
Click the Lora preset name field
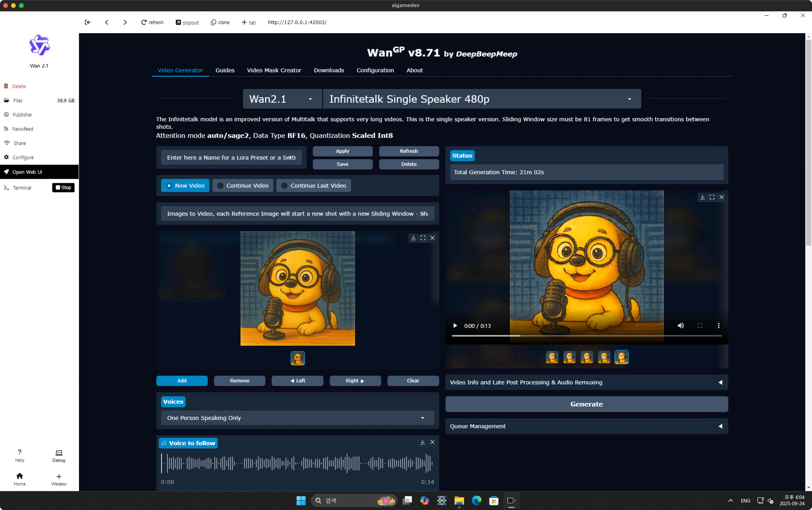click(x=231, y=157)
